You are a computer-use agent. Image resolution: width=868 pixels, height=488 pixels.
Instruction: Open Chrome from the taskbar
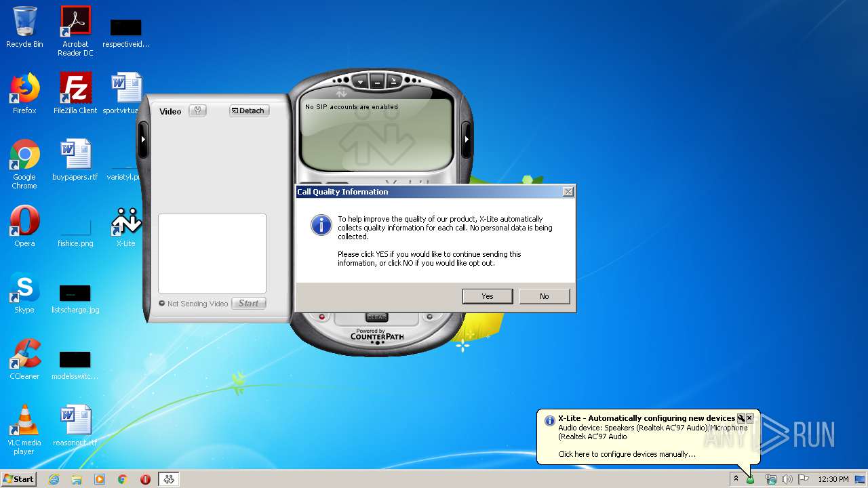click(123, 479)
